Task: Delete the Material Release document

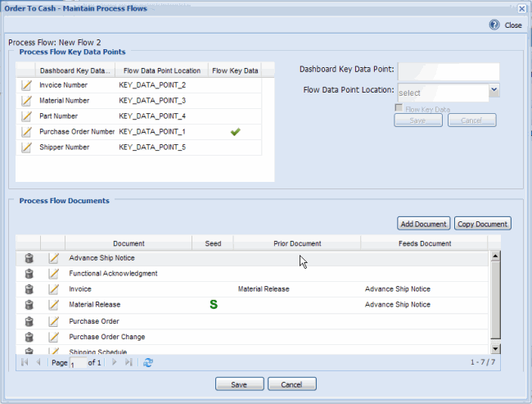Action: pos(29,305)
